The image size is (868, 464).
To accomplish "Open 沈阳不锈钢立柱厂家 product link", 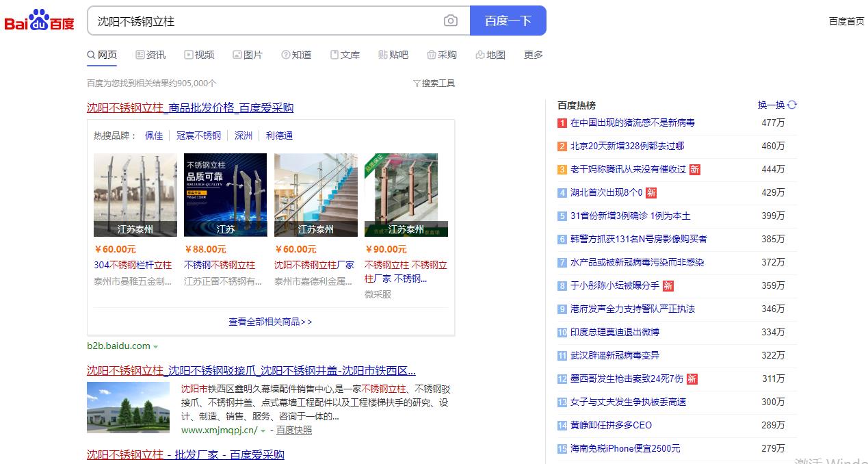I will coord(315,265).
